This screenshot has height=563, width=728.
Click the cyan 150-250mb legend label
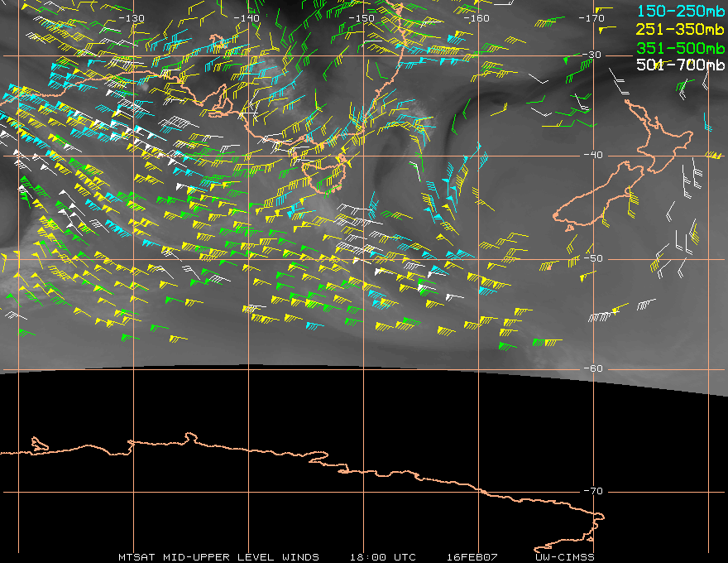click(x=680, y=11)
